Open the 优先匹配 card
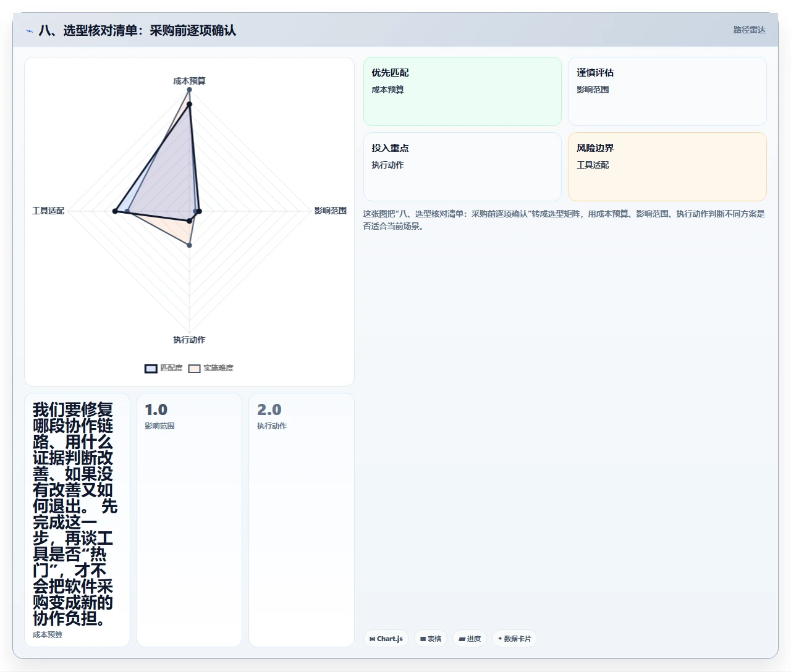Image resolution: width=791 pixels, height=672 pixels. click(x=462, y=91)
